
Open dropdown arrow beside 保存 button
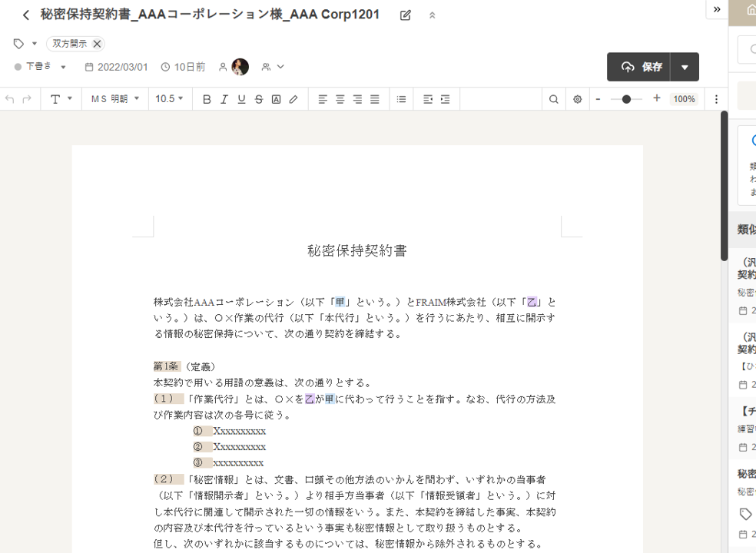coord(685,67)
